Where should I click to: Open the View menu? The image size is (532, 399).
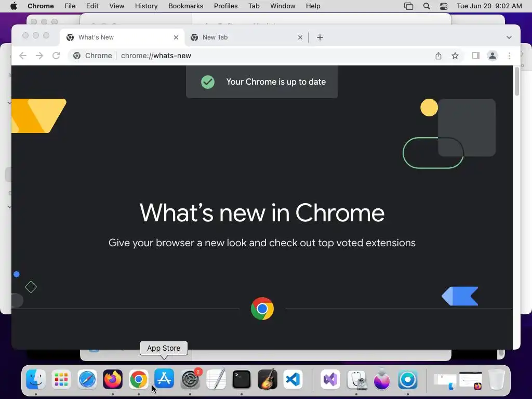[x=117, y=6]
